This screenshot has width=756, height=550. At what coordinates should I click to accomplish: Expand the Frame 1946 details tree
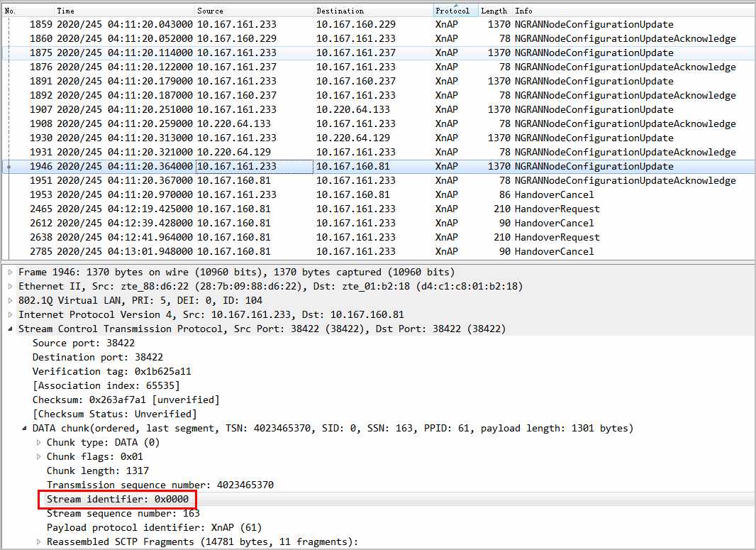point(10,273)
